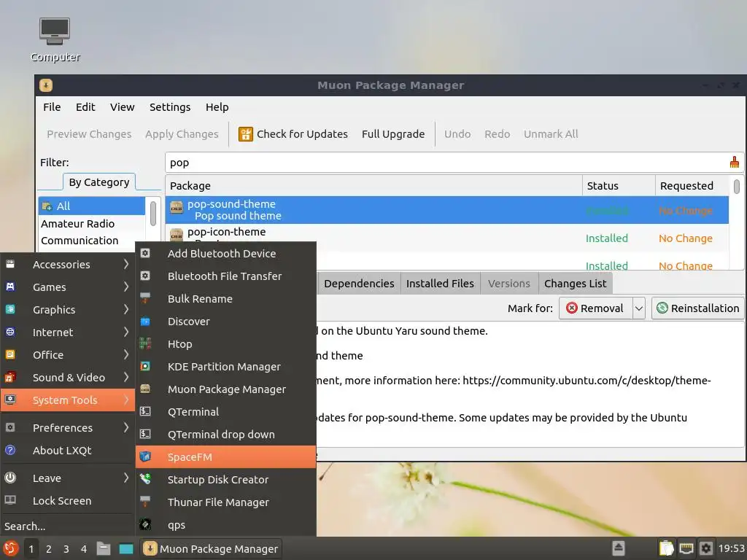Click the clipboard tray icon

666,548
